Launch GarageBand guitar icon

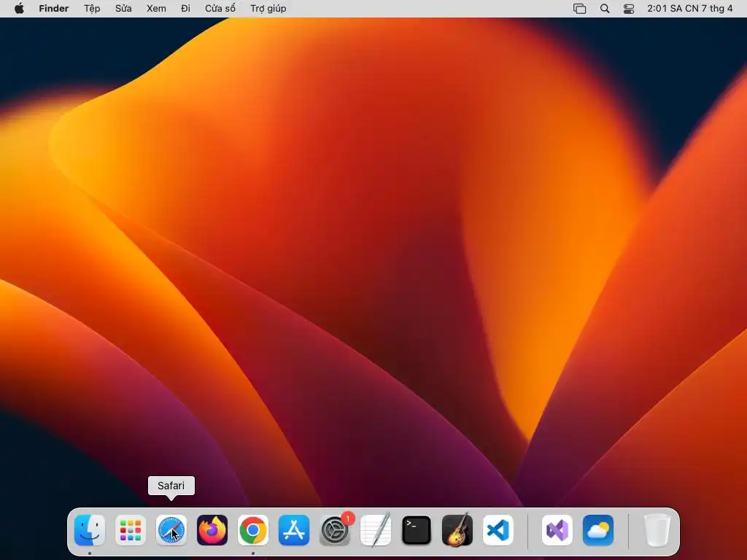tap(457, 530)
